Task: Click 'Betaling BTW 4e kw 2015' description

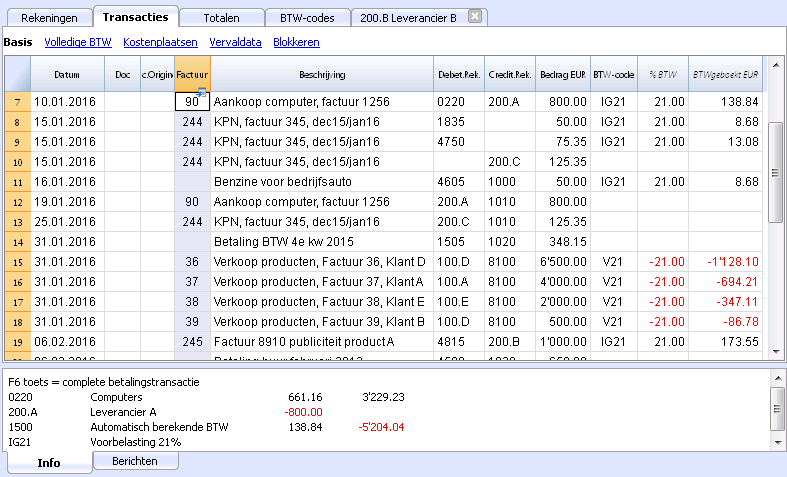Action: coord(284,242)
